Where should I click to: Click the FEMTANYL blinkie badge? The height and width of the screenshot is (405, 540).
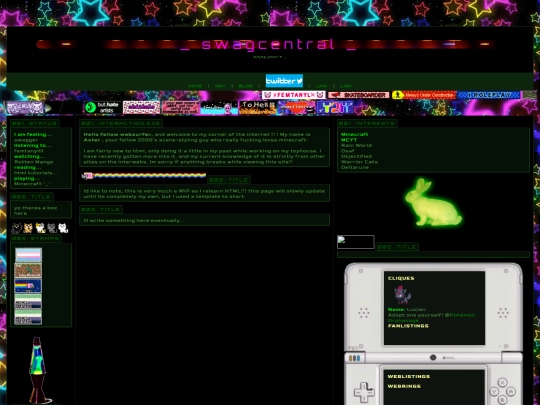[x=293, y=95]
